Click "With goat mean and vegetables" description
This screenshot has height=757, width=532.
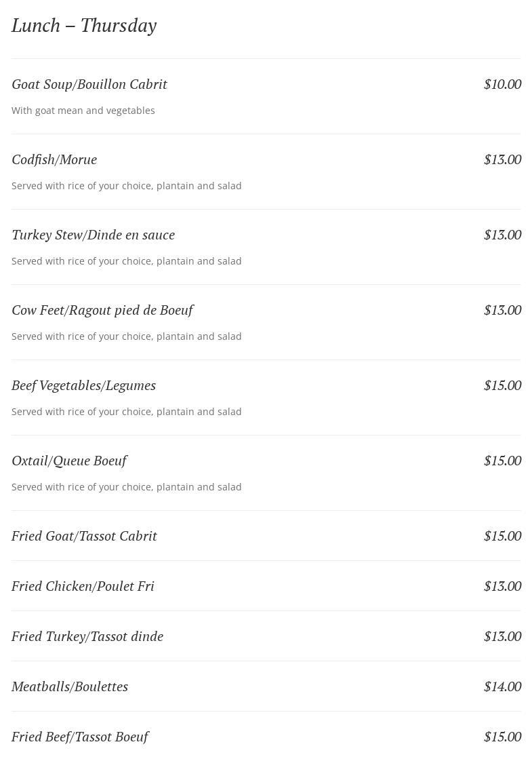[83, 111]
